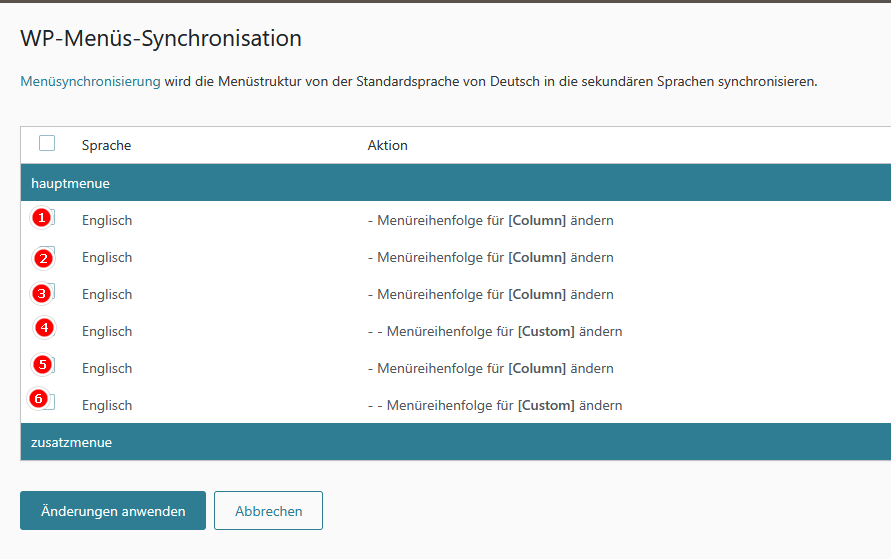Click the Aktion column header
This screenshot has width=891, height=559.
(387, 145)
